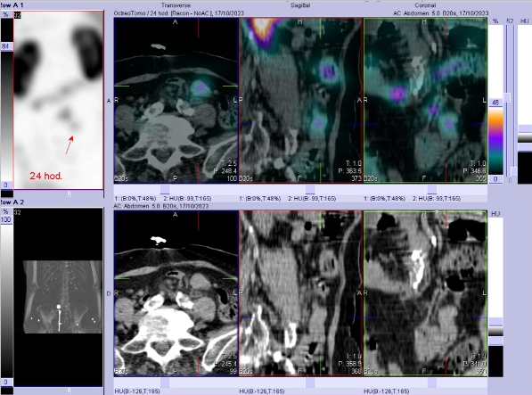Viewport: 532px width, 395px height.
Task: Click '2: HU(B:-99,T:165)' under fused coronal view
Action: click(437, 199)
